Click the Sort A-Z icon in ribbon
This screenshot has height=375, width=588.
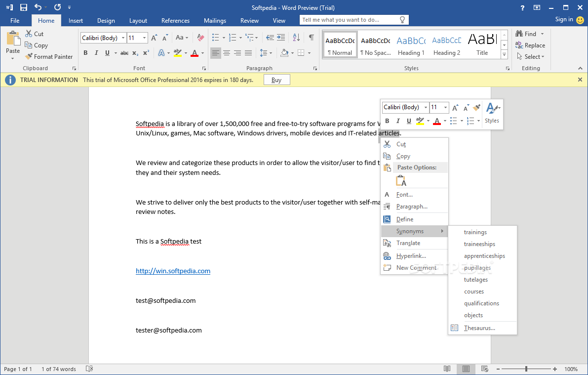296,38
